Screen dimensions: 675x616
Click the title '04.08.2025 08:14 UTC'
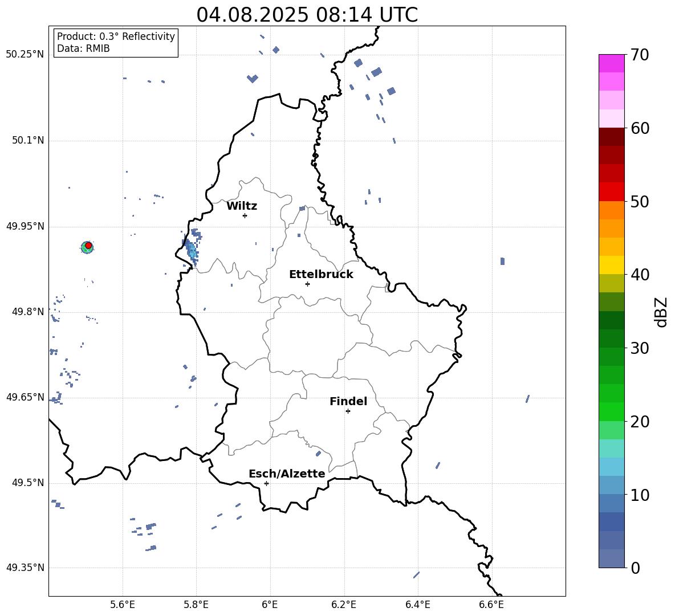pos(307,15)
